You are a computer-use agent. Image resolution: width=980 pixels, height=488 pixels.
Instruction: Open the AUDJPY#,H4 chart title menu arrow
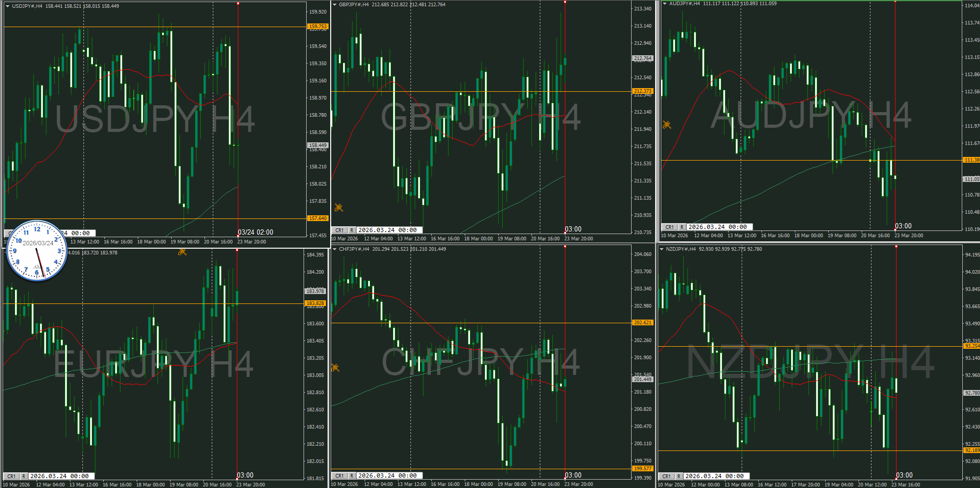click(x=664, y=4)
